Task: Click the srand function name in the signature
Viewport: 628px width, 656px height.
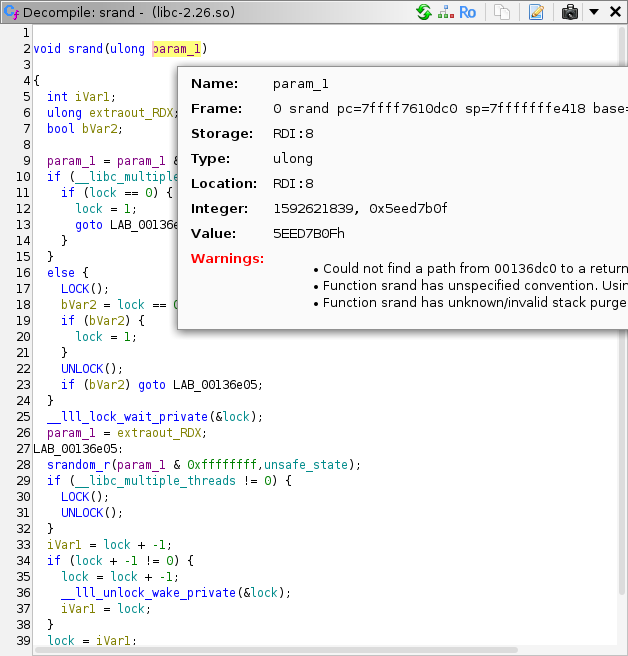Action: point(86,49)
